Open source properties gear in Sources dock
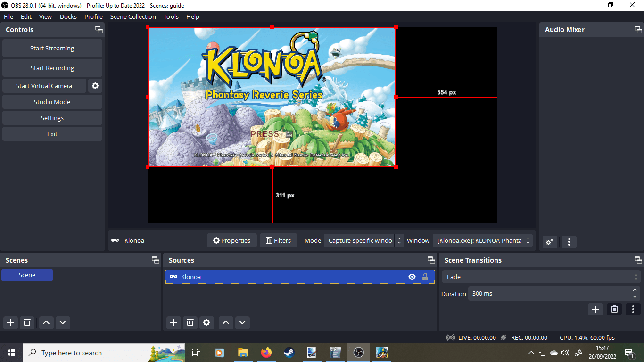 pyautogui.click(x=206, y=322)
